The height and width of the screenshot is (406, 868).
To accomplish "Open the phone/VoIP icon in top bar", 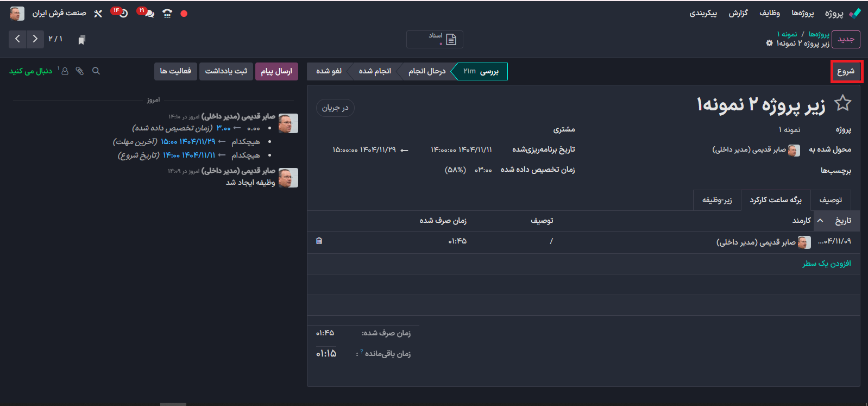I will click(167, 14).
